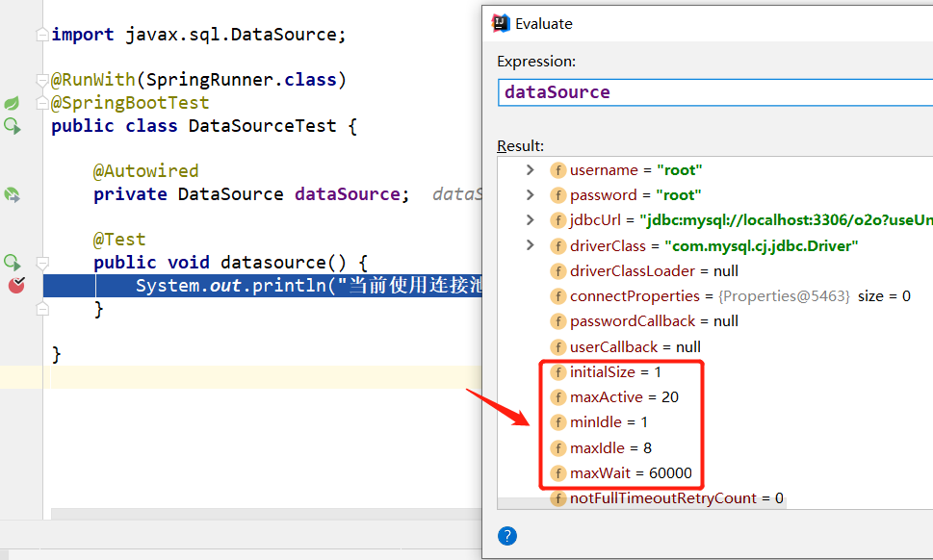Select the maxWait = 60000 row
This screenshot has width=933, height=560.
[x=621, y=473]
